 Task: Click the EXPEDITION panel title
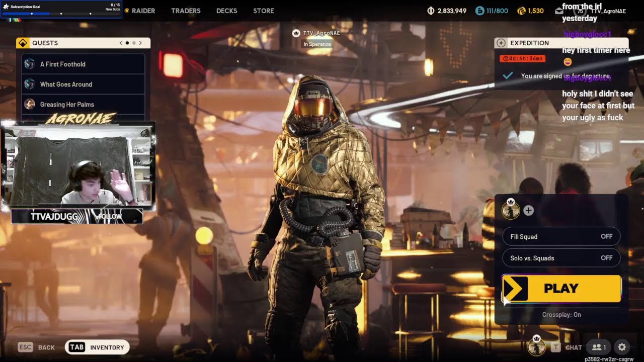click(529, 43)
